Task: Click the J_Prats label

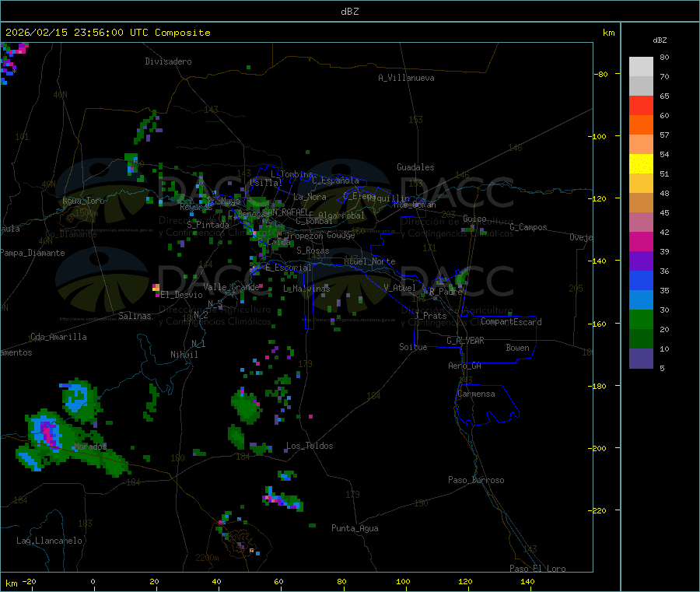Action: pos(431,316)
